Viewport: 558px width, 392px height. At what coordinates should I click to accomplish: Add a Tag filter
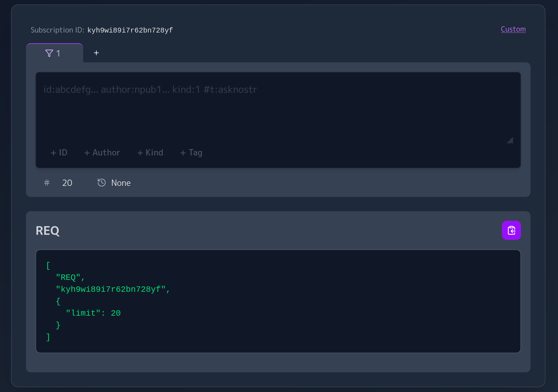tap(191, 153)
